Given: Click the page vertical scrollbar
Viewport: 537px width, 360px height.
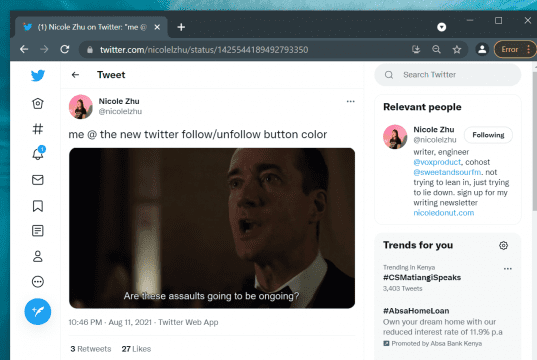Looking at the screenshot, I should click(x=535, y=140).
